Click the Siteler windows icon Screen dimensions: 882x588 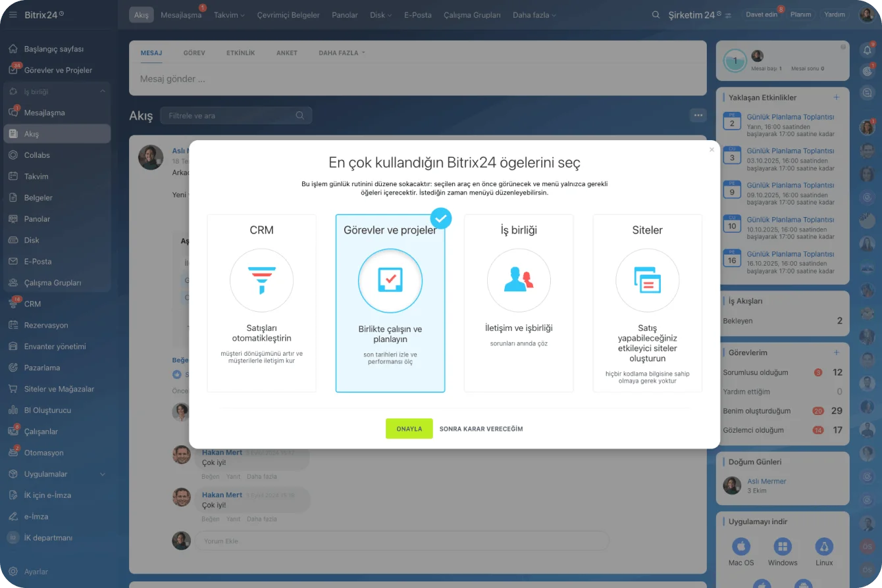pos(647,280)
